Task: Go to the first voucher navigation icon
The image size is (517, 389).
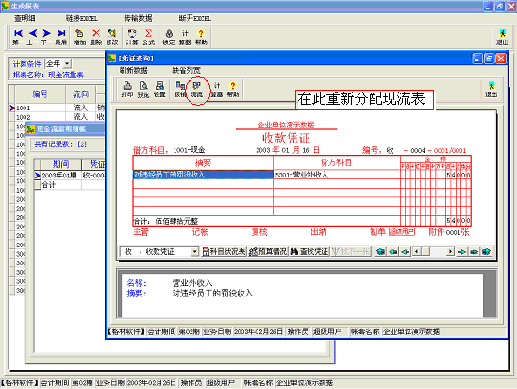Action: pyautogui.click(x=380, y=251)
